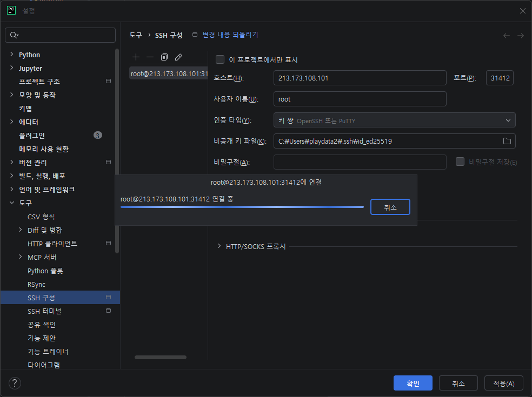Open 메모리 사용 현황 page
The height and width of the screenshot is (397, 532).
point(44,149)
